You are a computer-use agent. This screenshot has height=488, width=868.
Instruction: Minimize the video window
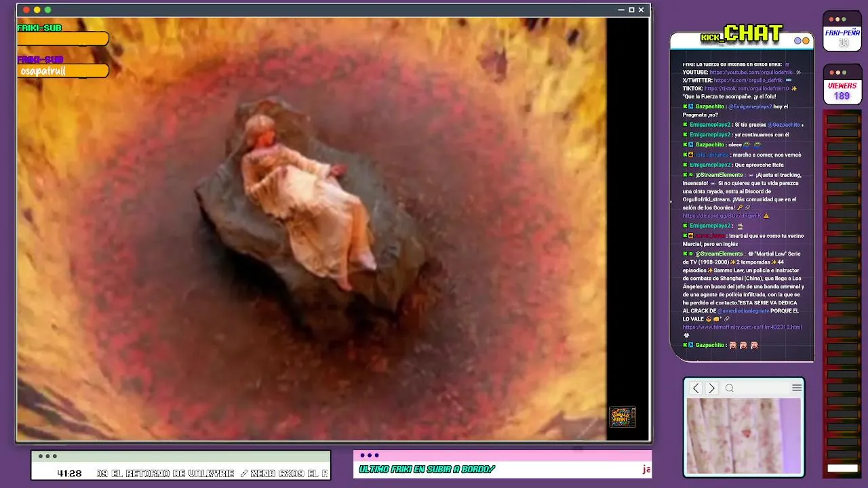[x=621, y=10]
